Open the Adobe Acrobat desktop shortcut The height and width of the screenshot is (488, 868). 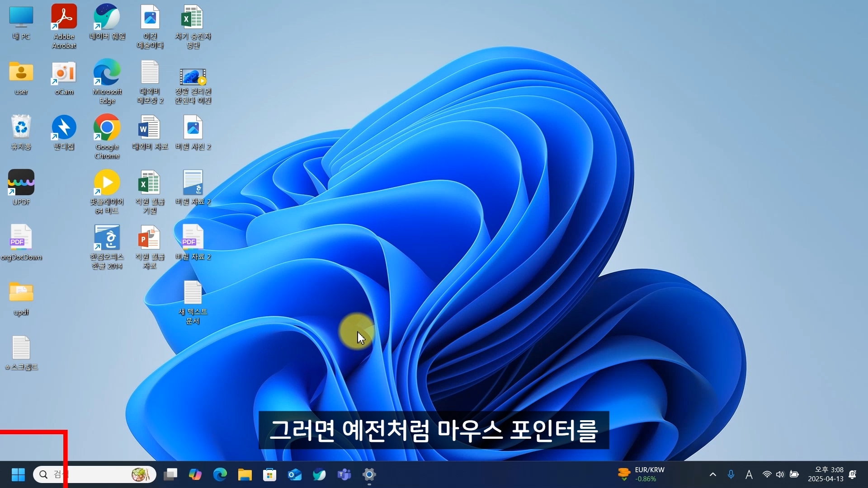[x=64, y=18]
